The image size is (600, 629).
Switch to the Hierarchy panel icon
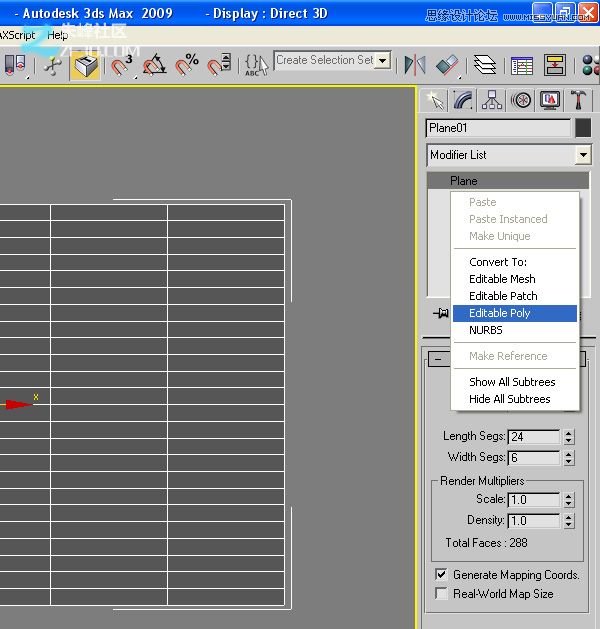pyautogui.click(x=491, y=100)
